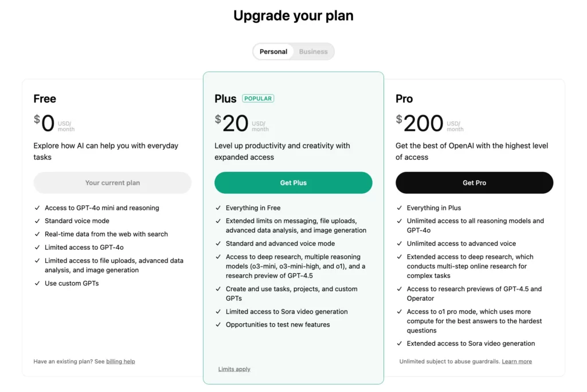Click the Pro plan heading
Viewport: 587px width, 392px height.
pos(404,99)
